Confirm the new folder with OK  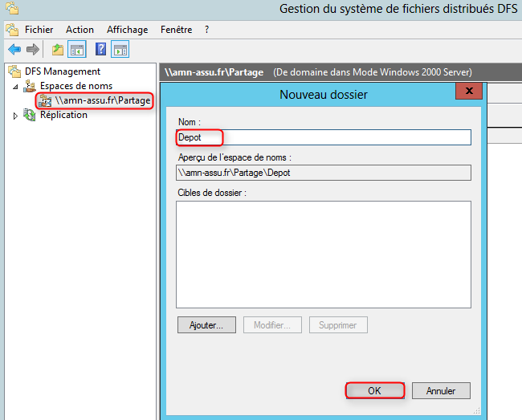374,391
